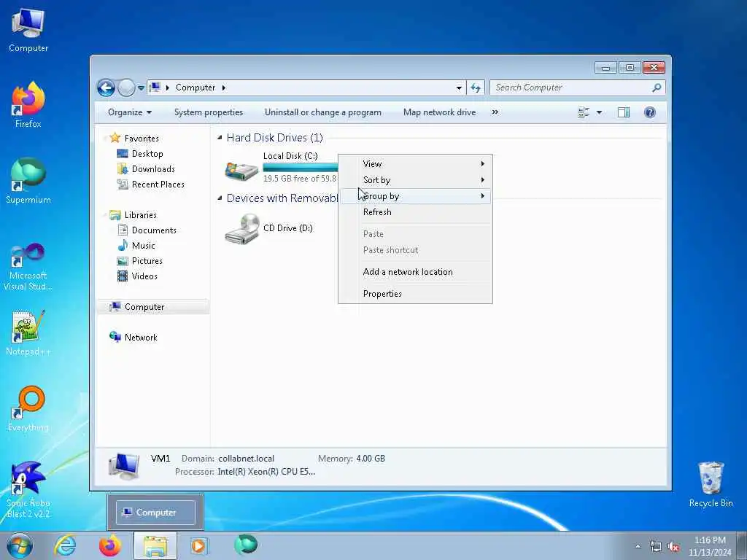The height and width of the screenshot is (560, 747).
Task: Refresh the address bar location
Action: pyautogui.click(x=476, y=87)
